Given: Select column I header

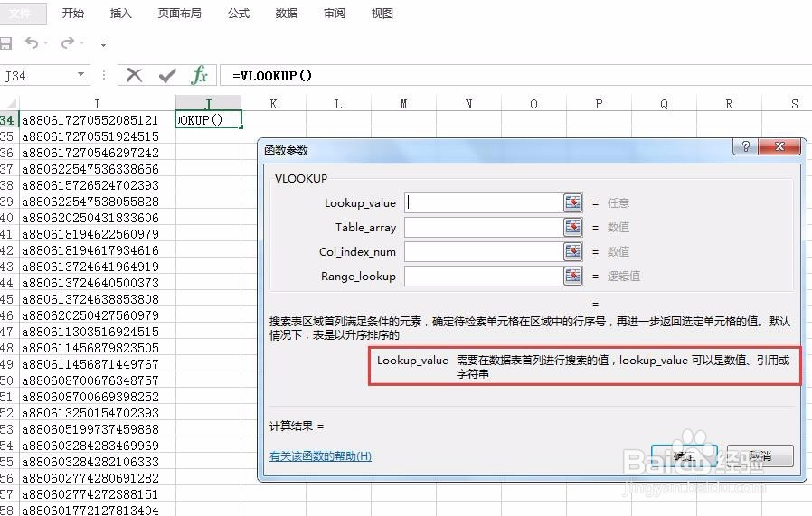Looking at the screenshot, I should 97,104.
